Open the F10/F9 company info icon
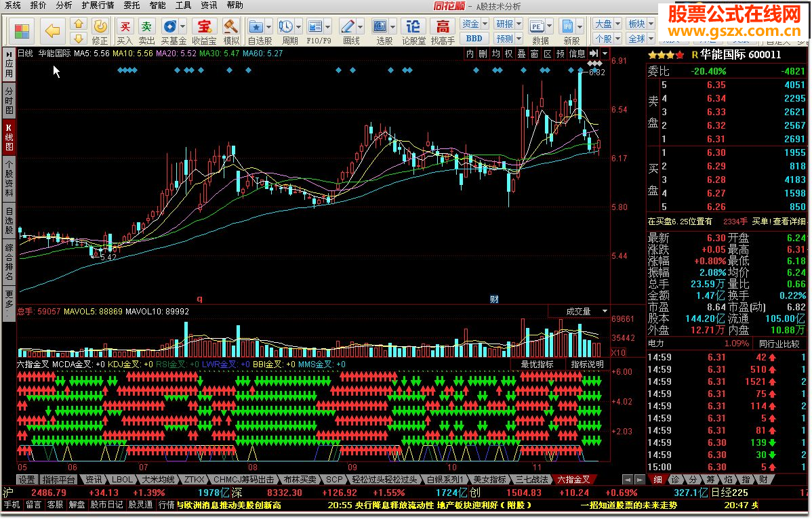Screen dimensions: 812x519 tap(315, 26)
